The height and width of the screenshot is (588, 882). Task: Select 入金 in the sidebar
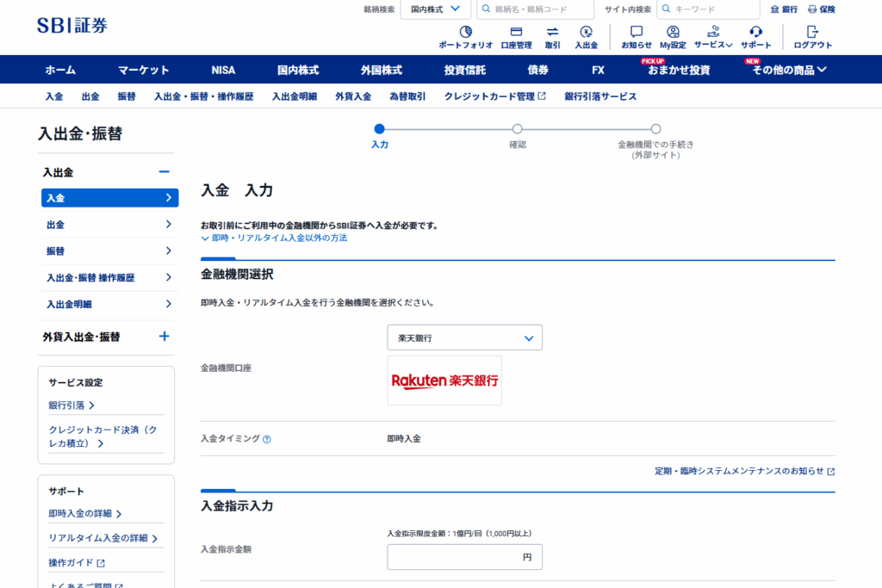tap(109, 198)
